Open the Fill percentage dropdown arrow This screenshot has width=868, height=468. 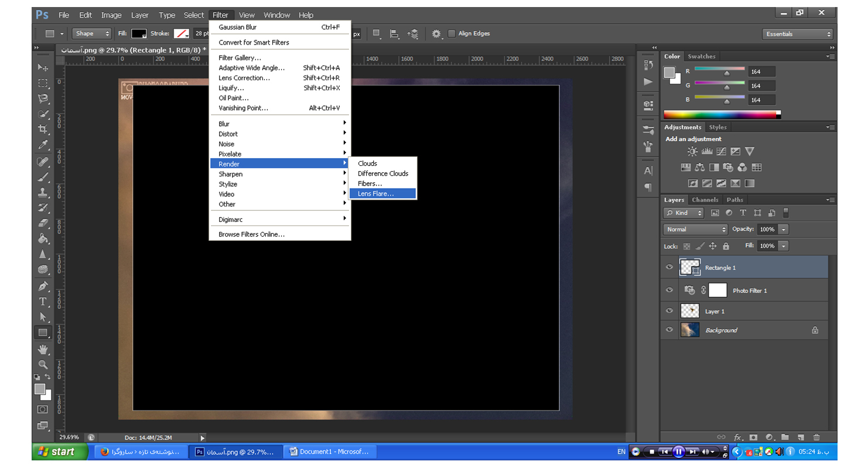(784, 246)
